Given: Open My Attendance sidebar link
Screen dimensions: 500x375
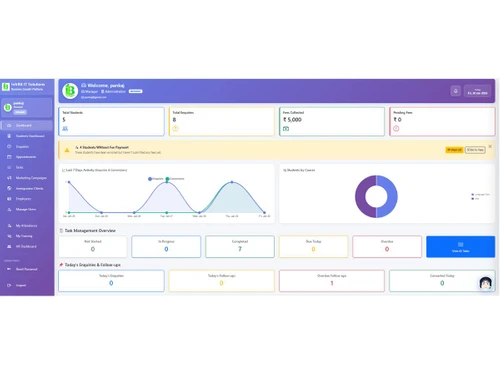Looking at the screenshot, I should pos(27,226).
